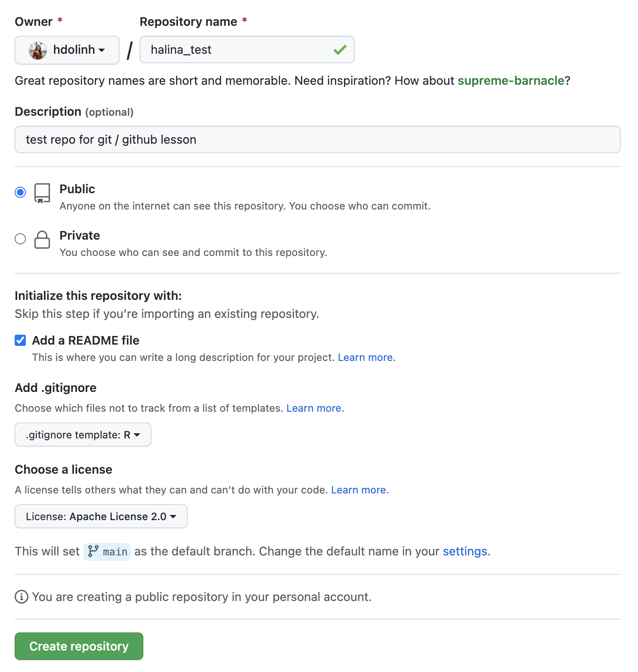Click the git branch icon beside main

click(93, 551)
